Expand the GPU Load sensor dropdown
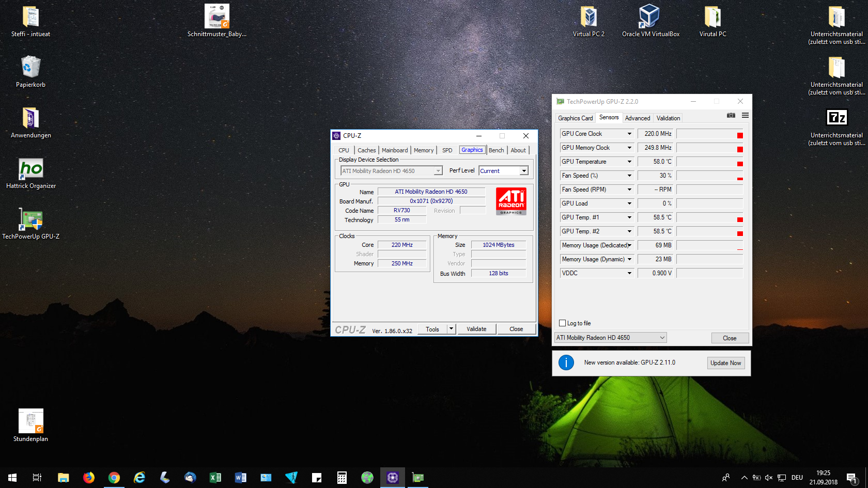Viewport: 868px width, 488px height. pyautogui.click(x=629, y=203)
